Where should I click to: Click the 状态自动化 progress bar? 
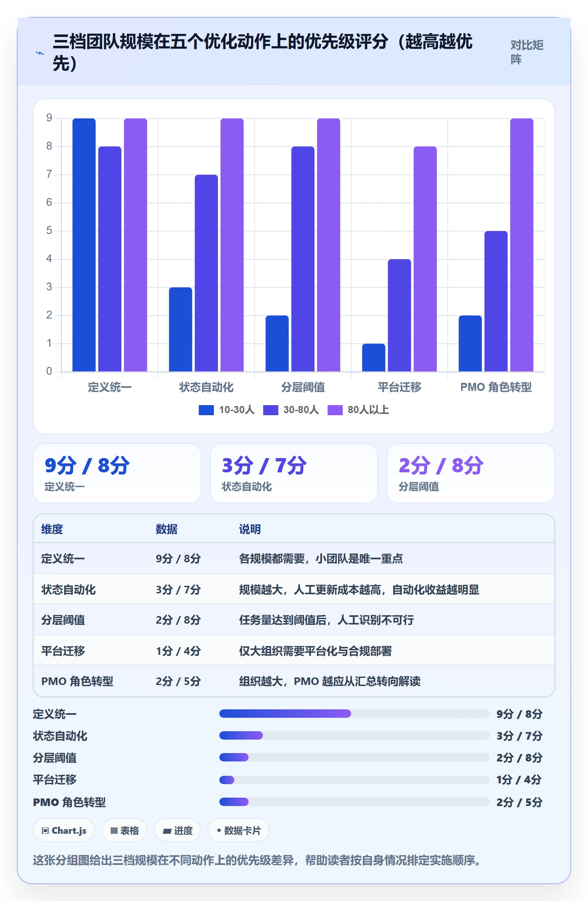(354, 735)
